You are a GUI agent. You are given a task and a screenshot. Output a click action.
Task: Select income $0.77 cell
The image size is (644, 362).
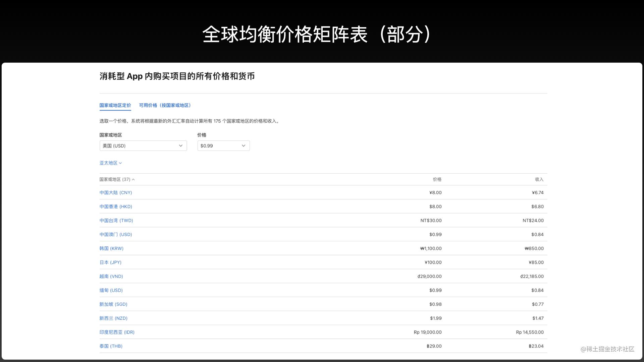tap(538, 304)
